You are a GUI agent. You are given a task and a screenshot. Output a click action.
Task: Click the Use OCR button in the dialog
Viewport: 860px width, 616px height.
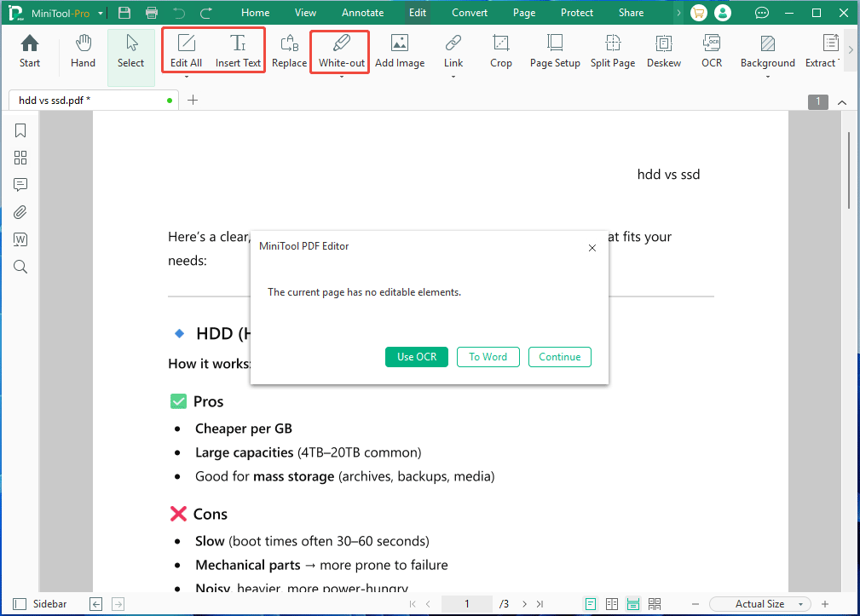(x=416, y=357)
